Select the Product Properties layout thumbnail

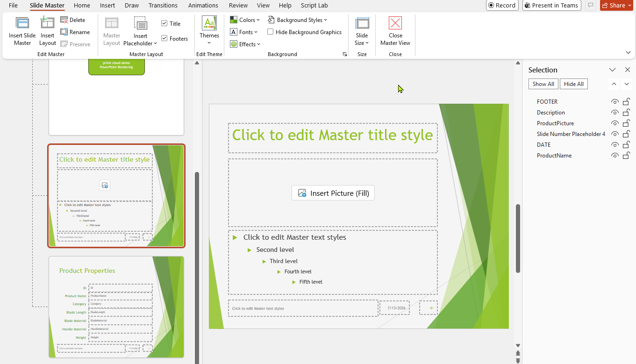click(116, 307)
